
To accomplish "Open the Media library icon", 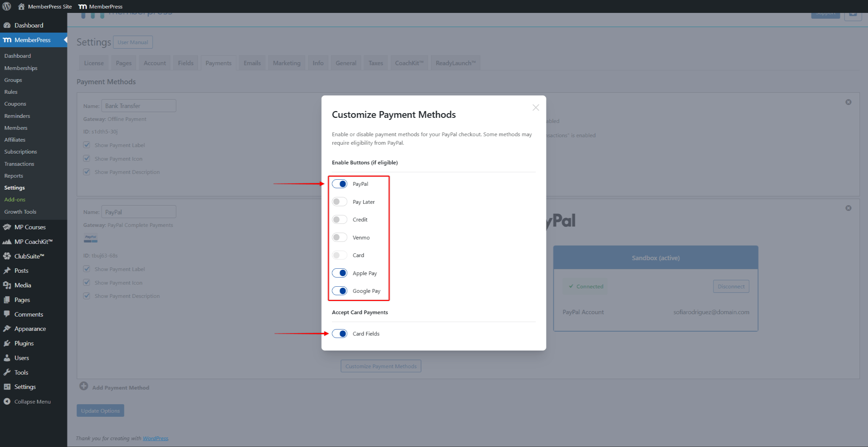I will point(7,285).
